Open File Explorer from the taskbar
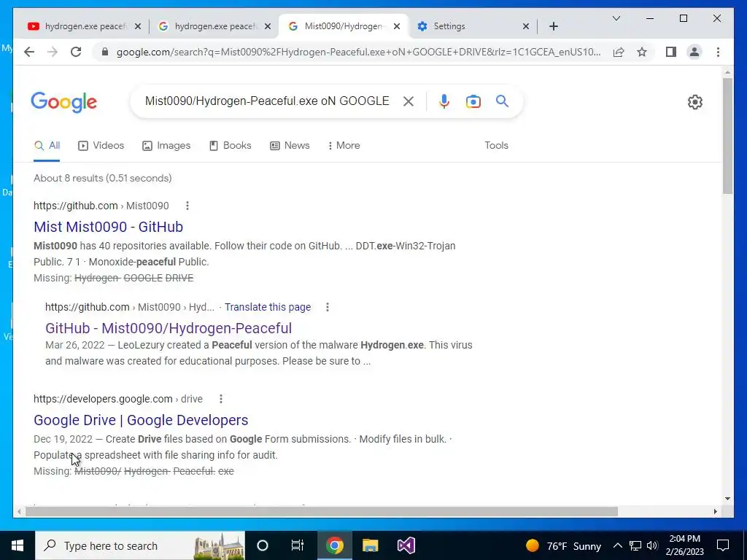 point(370,545)
